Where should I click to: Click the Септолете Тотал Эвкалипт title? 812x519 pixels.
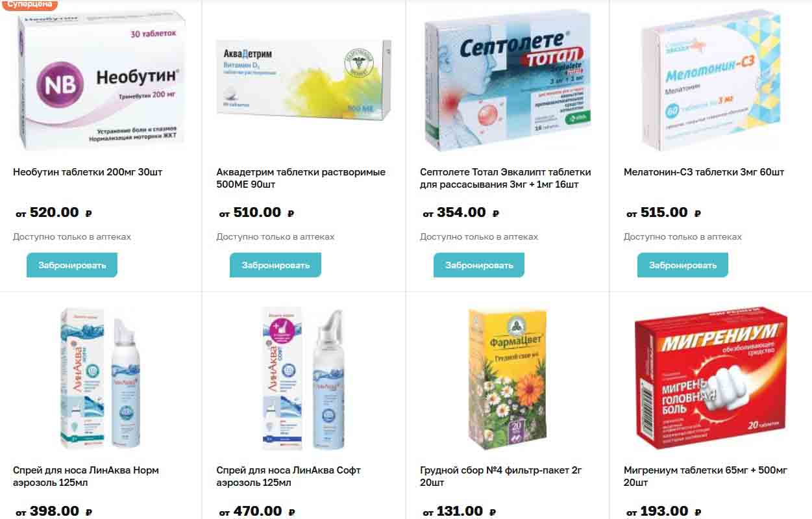click(506, 178)
